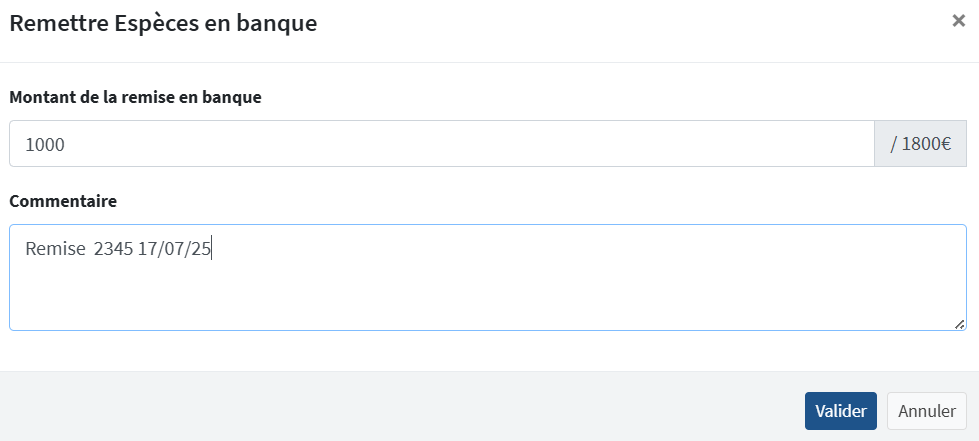The height and width of the screenshot is (441, 979).
Task: Click the Montant de la remise en banque label
Action: point(135,97)
